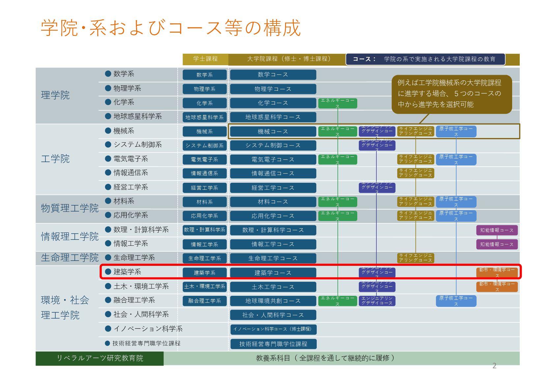Click the 電気電子コース box
The height and width of the screenshot is (392, 555).
tap(273, 159)
